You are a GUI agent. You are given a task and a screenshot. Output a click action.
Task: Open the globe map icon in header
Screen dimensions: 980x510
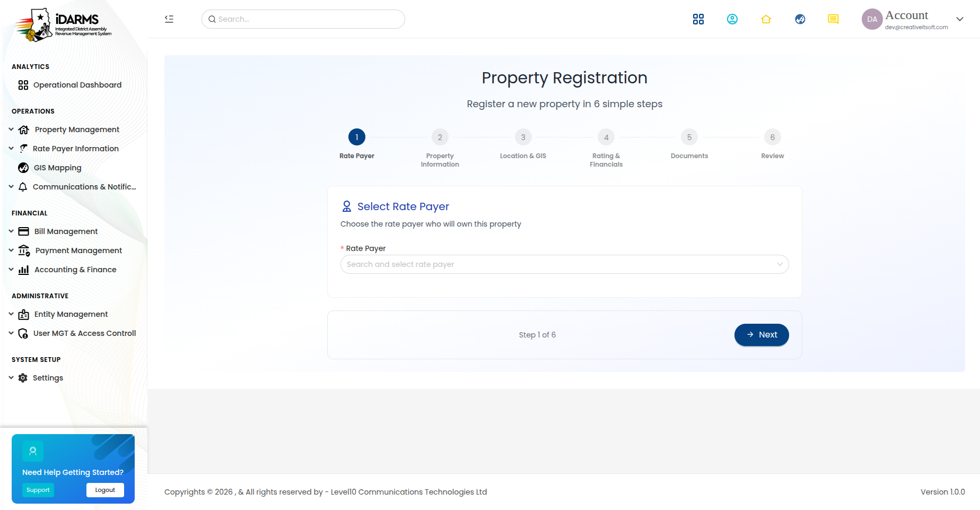[x=800, y=19]
